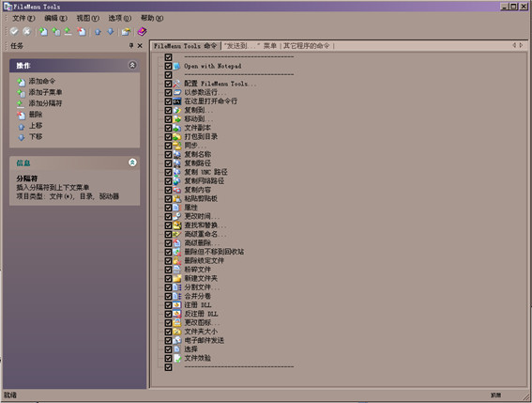Click the 粘贴剪贴板 icon
Screen dimensions: 532x403
[x=176, y=198]
